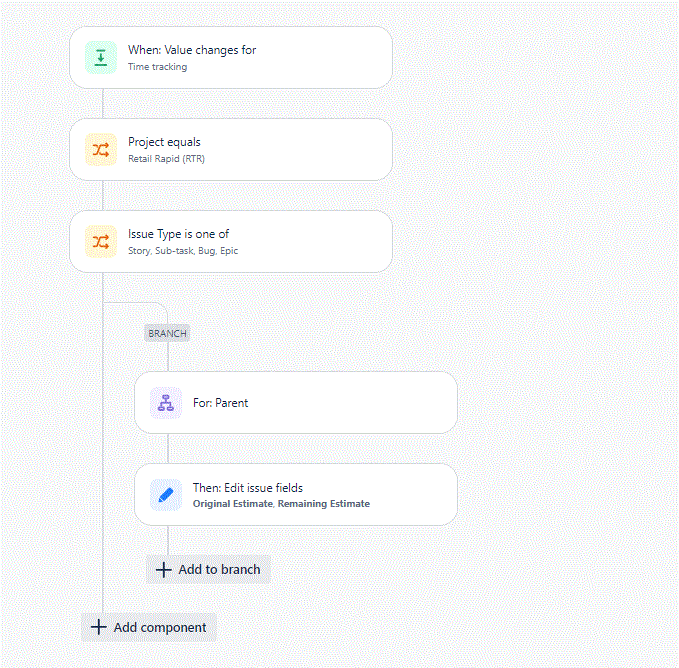The image size is (679, 668).
Task: Click the BRANCH label tag
Action: 167,333
